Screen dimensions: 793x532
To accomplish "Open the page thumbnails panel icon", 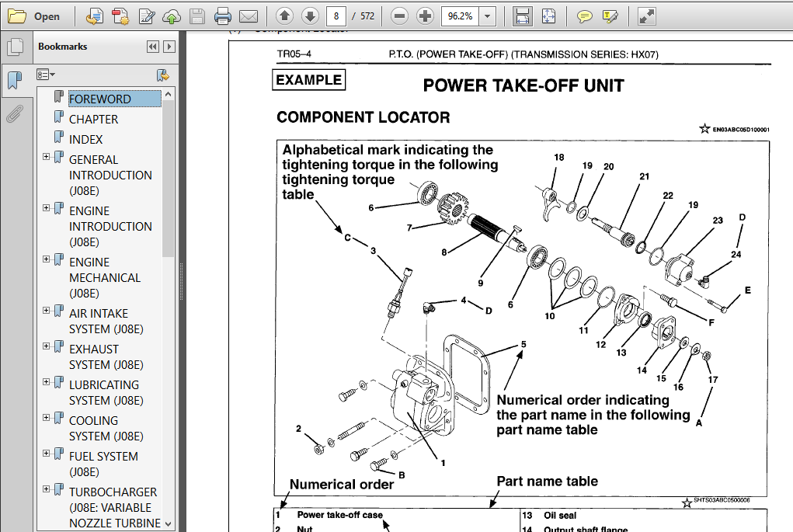I will pyautogui.click(x=16, y=47).
